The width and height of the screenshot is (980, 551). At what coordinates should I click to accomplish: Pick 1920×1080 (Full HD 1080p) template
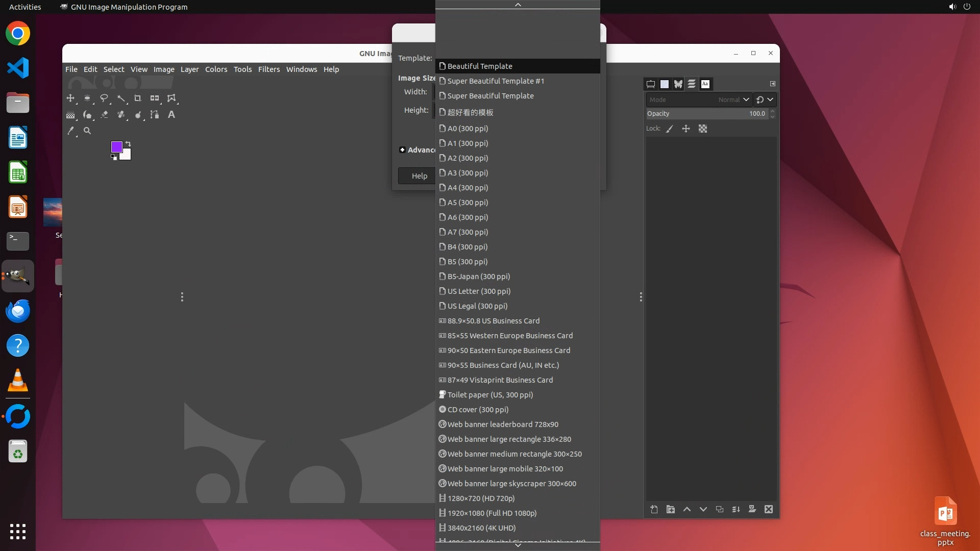492,513
